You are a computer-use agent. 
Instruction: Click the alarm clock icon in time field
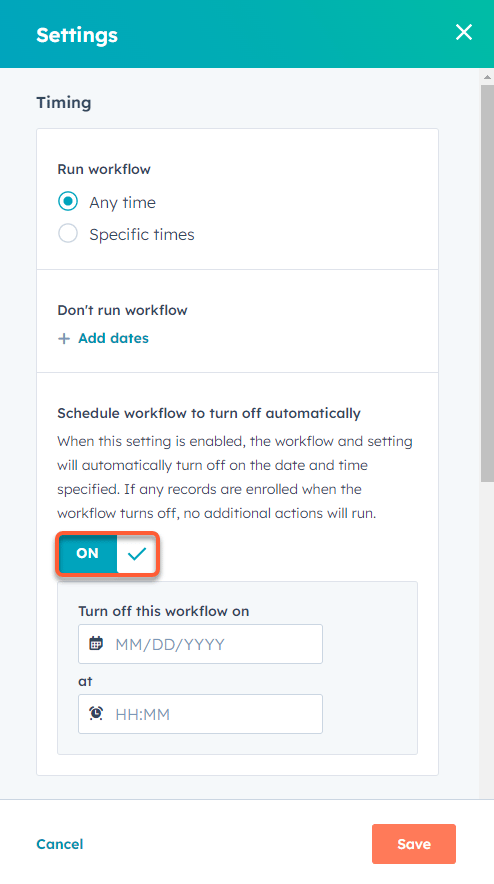pos(96,713)
